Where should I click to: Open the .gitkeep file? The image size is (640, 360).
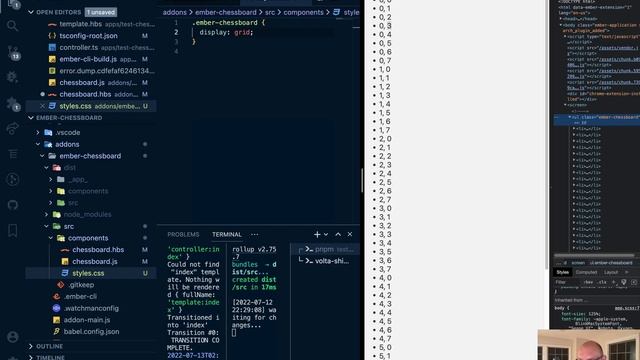(x=91, y=285)
